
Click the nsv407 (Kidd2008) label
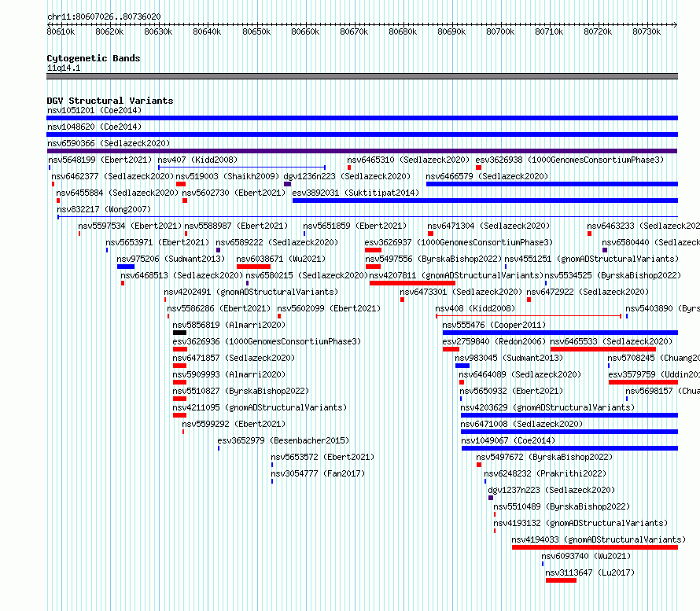(x=197, y=160)
